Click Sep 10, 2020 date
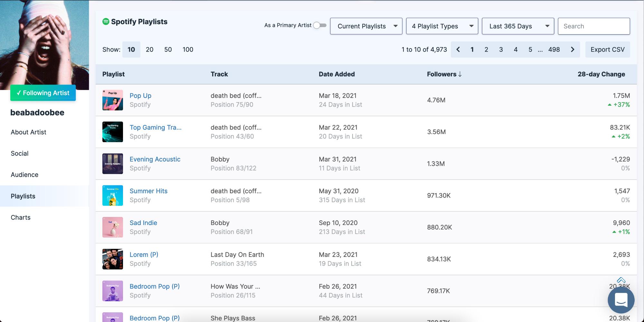This screenshot has height=322, width=644. (x=338, y=223)
